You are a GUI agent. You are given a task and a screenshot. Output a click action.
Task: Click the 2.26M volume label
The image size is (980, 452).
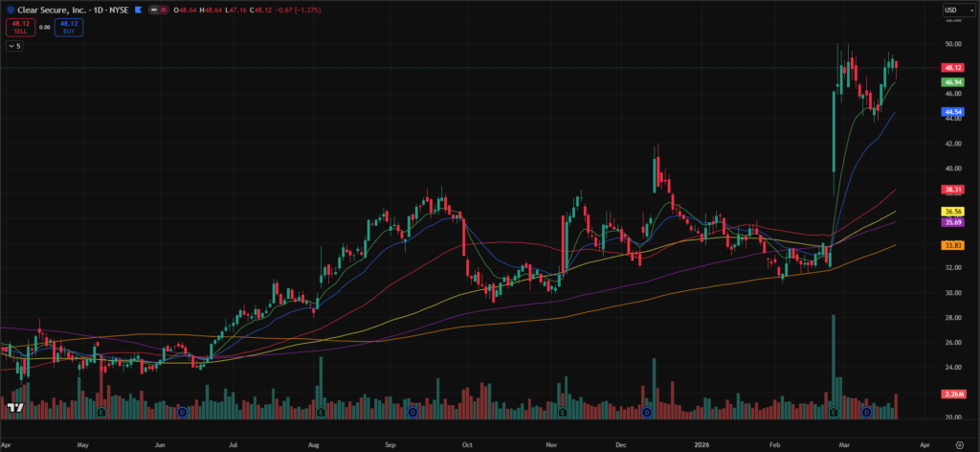point(952,394)
